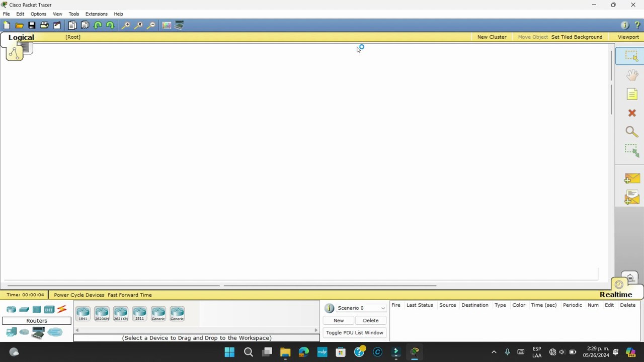The height and width of the screenshot is (362, 644).
Task: Click the Viewport button
Action: pos(628,37)
